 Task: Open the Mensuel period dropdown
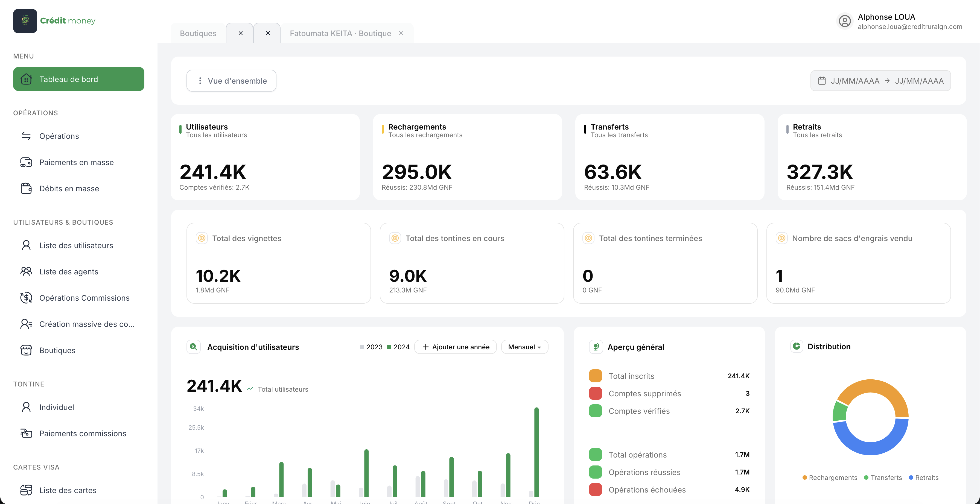pos(525,347)
